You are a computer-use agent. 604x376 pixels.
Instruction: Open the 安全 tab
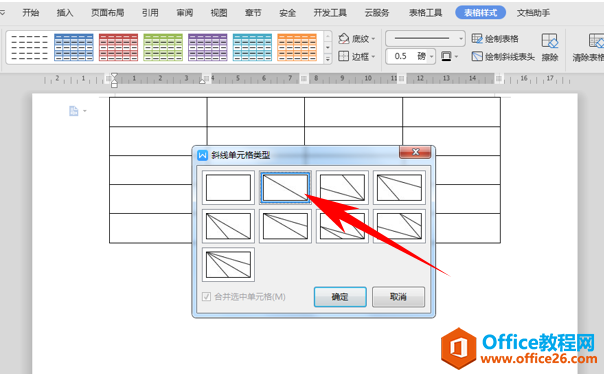287,13
